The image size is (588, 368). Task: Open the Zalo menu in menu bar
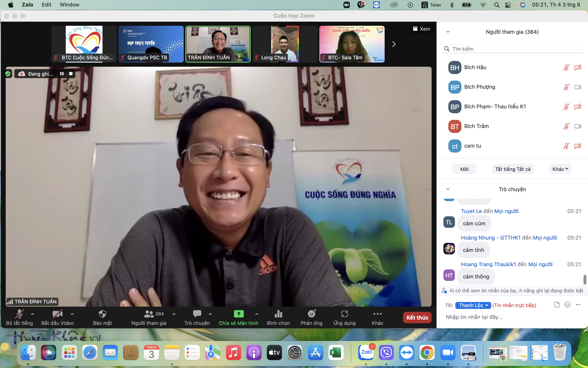(27, 5)
